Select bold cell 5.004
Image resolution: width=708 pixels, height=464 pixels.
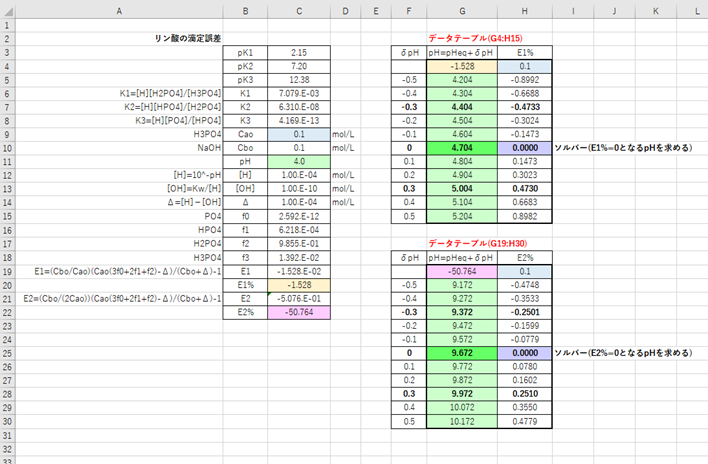pyautogui.click(x=462, y=188)
